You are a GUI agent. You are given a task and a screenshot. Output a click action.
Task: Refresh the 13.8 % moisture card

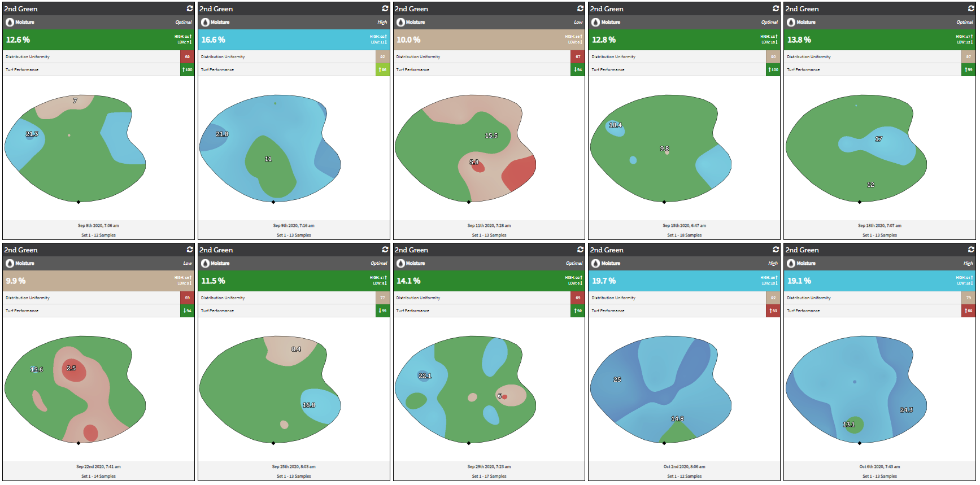pos(971,8)
